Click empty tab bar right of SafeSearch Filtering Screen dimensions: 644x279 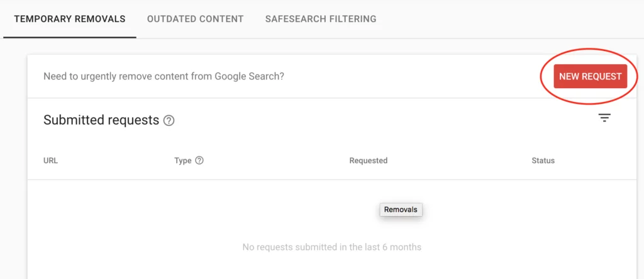[503, 19]
